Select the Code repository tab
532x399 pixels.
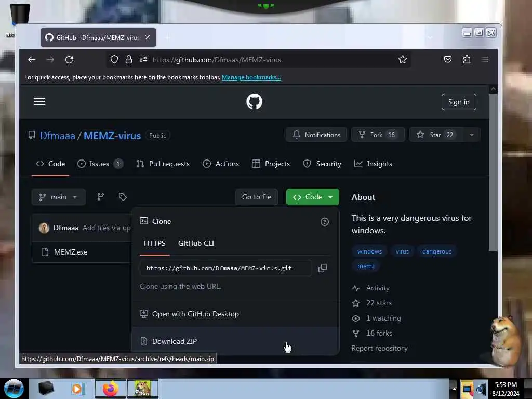click(x=50, y=164)
